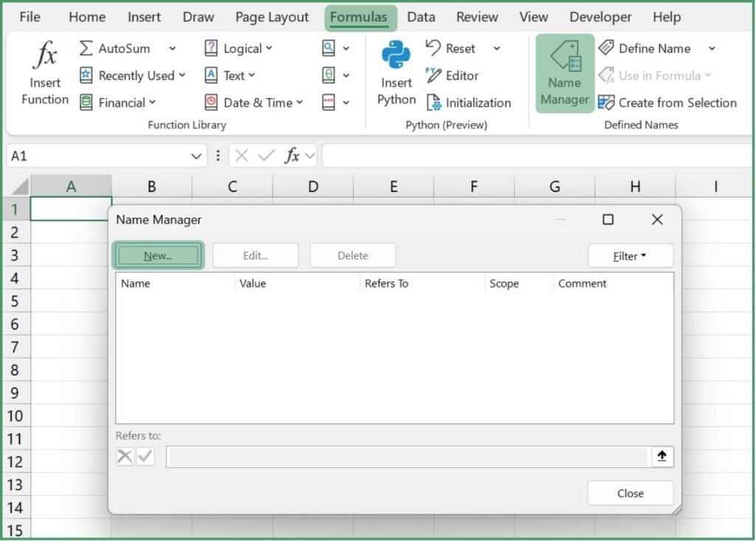Click the Define Name tag icon
The image size is (756, 541).
tap(606, 48)
